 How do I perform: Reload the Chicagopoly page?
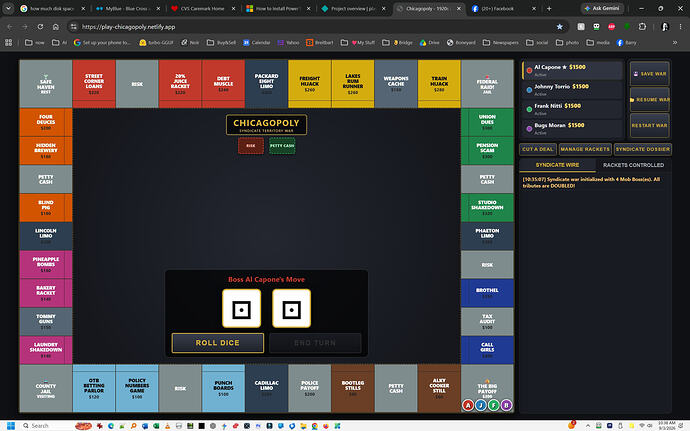40,27
